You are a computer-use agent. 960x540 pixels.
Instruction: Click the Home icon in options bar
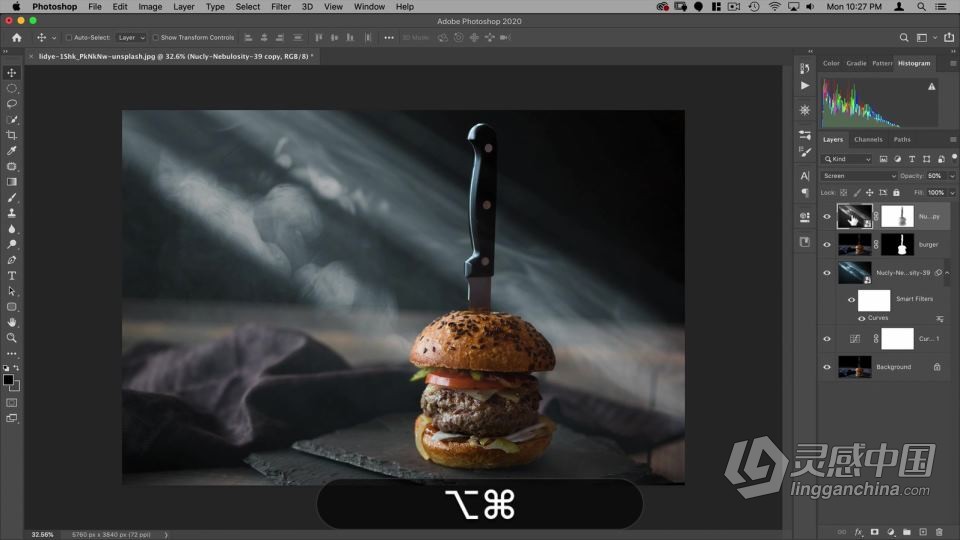[x=16, y=38]
